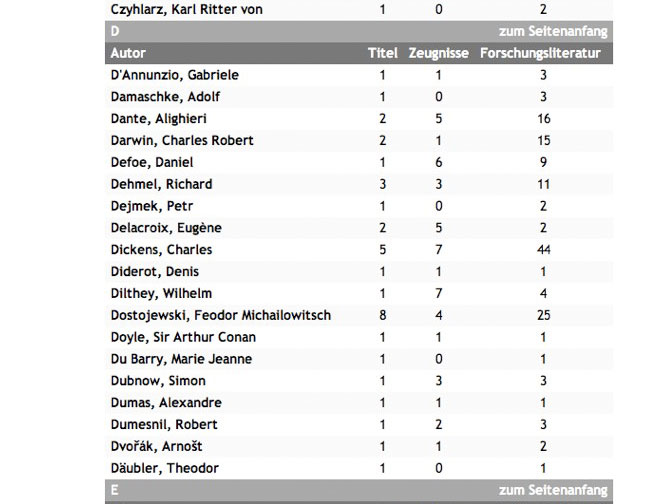Click Forschungsliteratur count 44 for Dickens

[x=543, y=250]
